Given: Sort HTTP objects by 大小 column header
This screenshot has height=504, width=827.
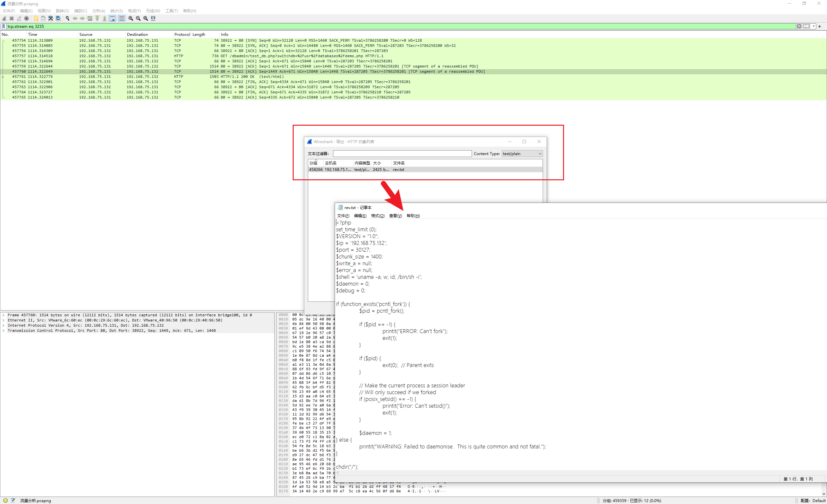Looking at the screenshot, I should point(382,163).
